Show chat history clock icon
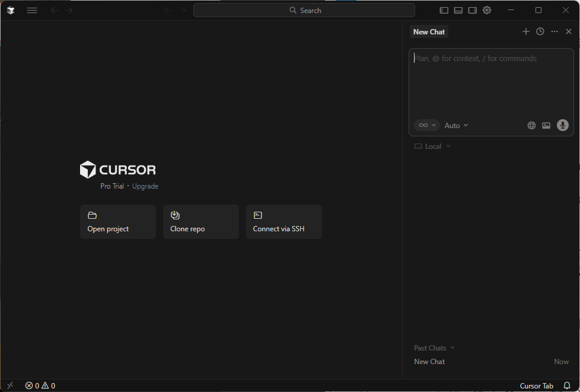Viewport: 580px width, 392px height. 540,31
